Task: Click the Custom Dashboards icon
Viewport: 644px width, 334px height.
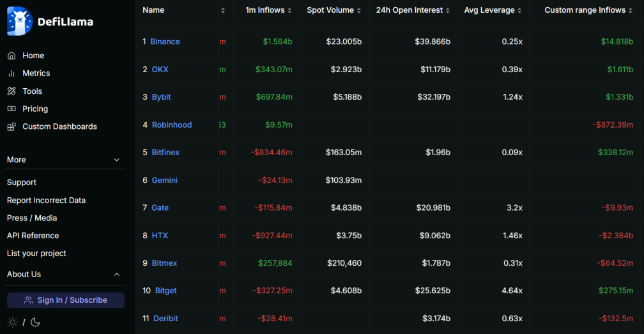Action: click(x=11, y=127)
